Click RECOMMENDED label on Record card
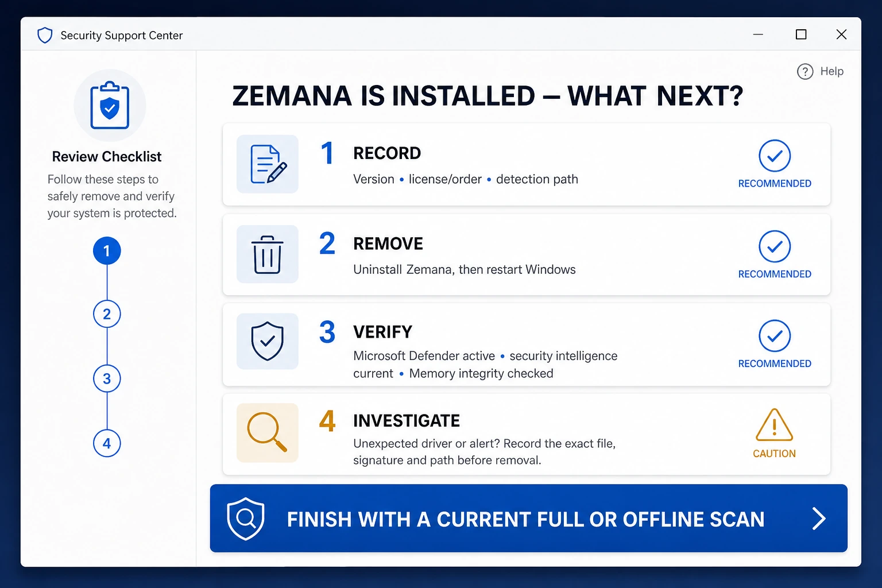 [x=775, y=184]
